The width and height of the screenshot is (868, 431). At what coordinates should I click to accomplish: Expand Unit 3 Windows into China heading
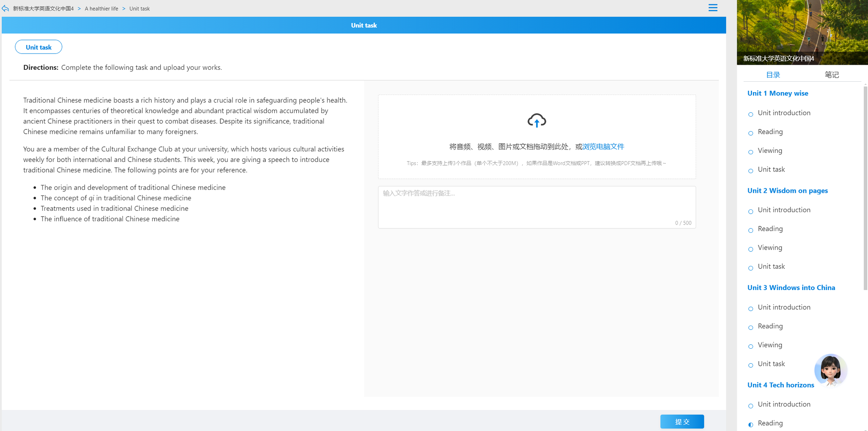pos(791,288)
